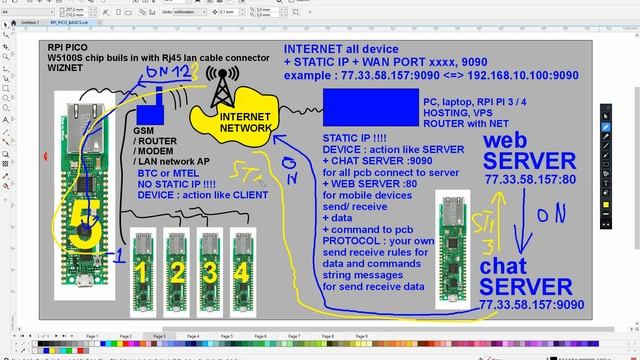The width and height of the screenshot is (640, 360).
Task: Choose text tool in floating annotation bar
Action: (x=606, y=183)
